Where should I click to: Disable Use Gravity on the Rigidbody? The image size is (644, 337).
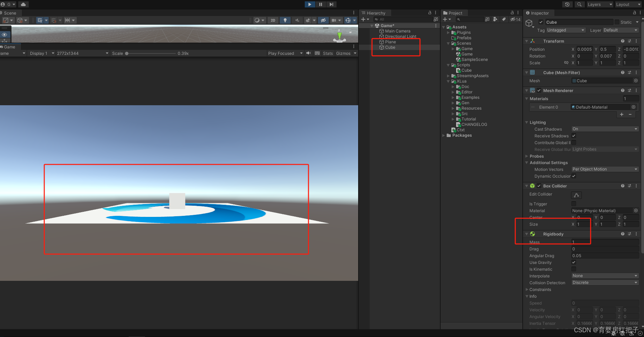point(574,262)
